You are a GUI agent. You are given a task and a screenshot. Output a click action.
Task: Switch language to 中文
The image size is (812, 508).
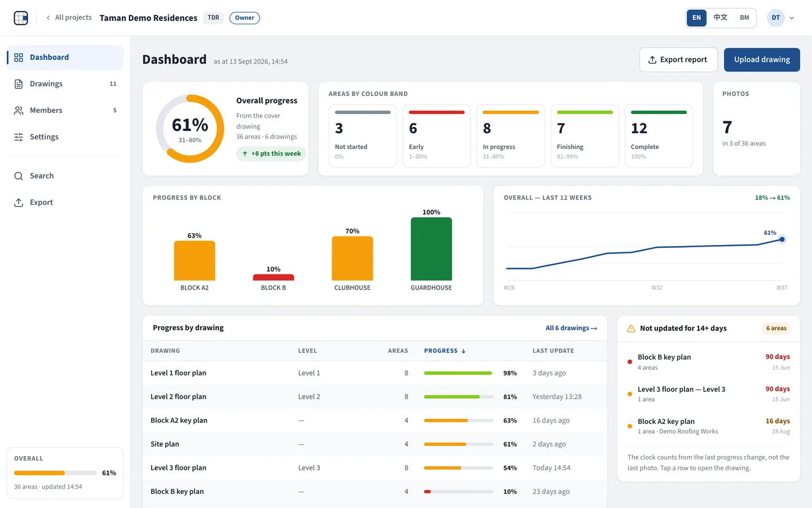click(721, 18)
